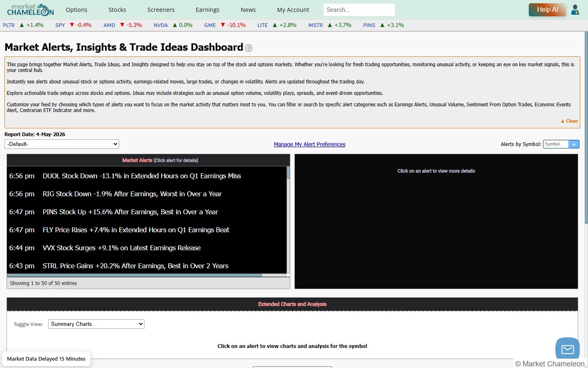Click the LITE ticker symbol
The width and height of the screenshot is (588, 368).
(x=263, y=25)
